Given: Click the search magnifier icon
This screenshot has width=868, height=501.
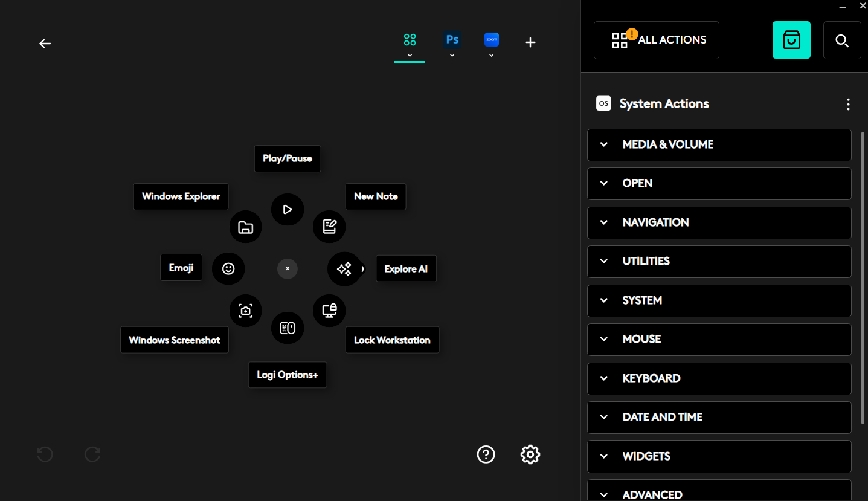Looking at the screenshot, I should click(x=842, y=40).
